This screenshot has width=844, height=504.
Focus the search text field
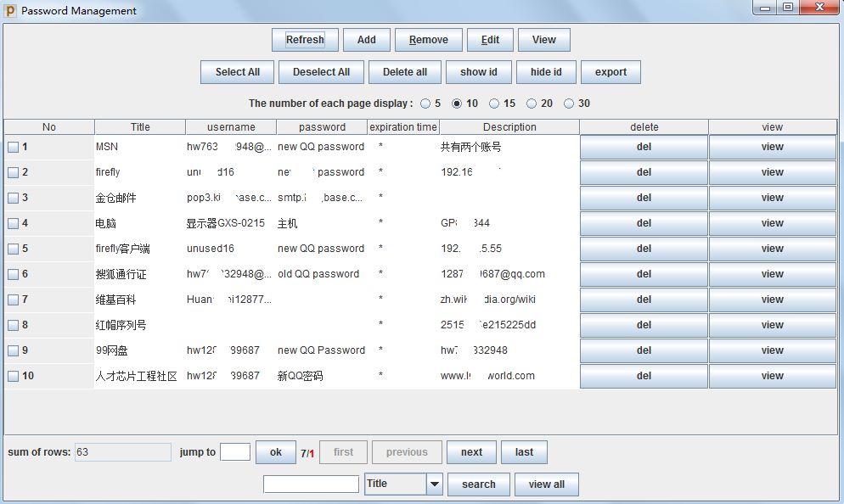point(311,484)
